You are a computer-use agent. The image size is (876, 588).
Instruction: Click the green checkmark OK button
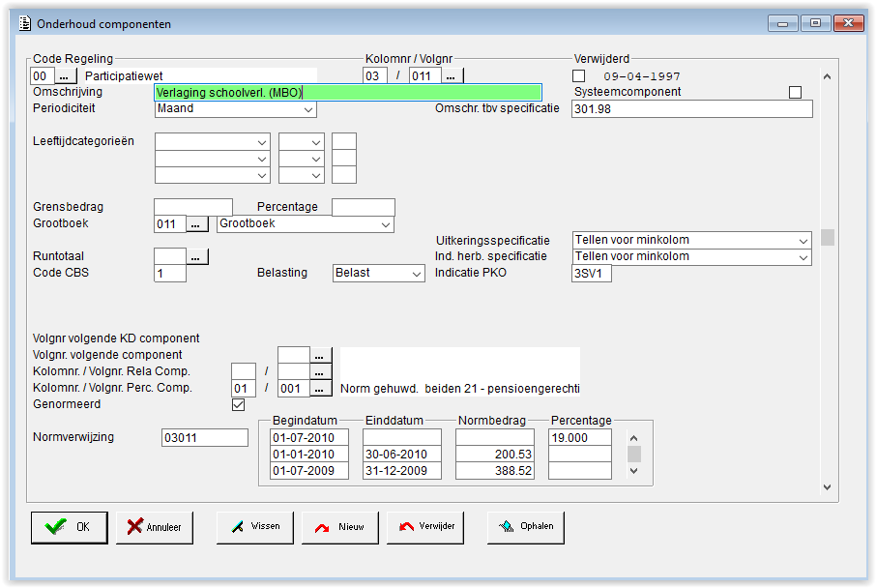pyautogui.click(x=70, y=527)
